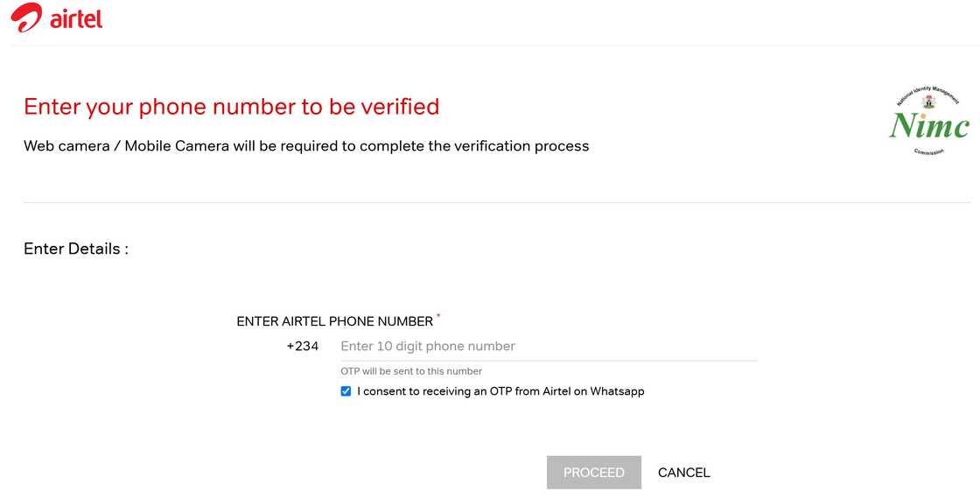Viewport: 980px width, 499px height.
Task: Click the green Nimc logo text
Action: pos(929,127)
